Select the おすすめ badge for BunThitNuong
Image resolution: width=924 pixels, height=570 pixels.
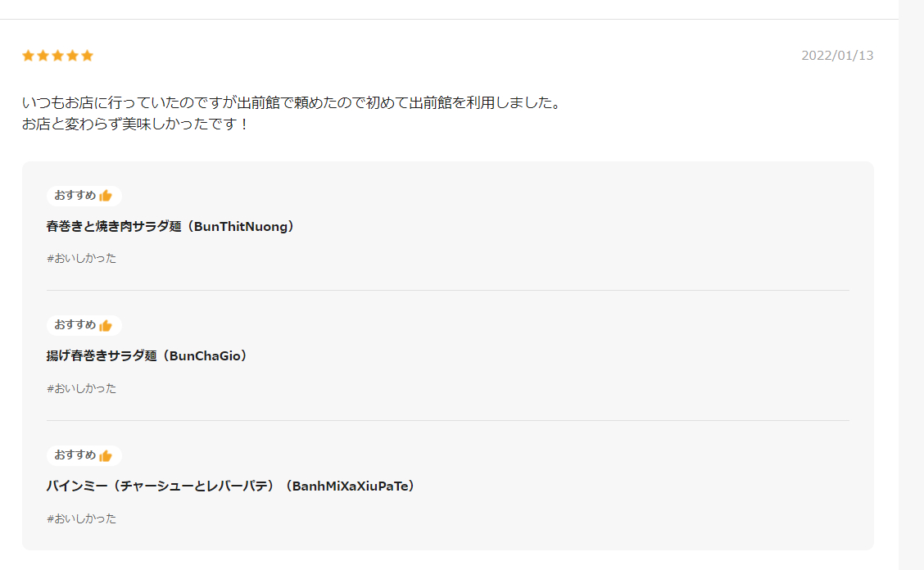click(84, 196)
